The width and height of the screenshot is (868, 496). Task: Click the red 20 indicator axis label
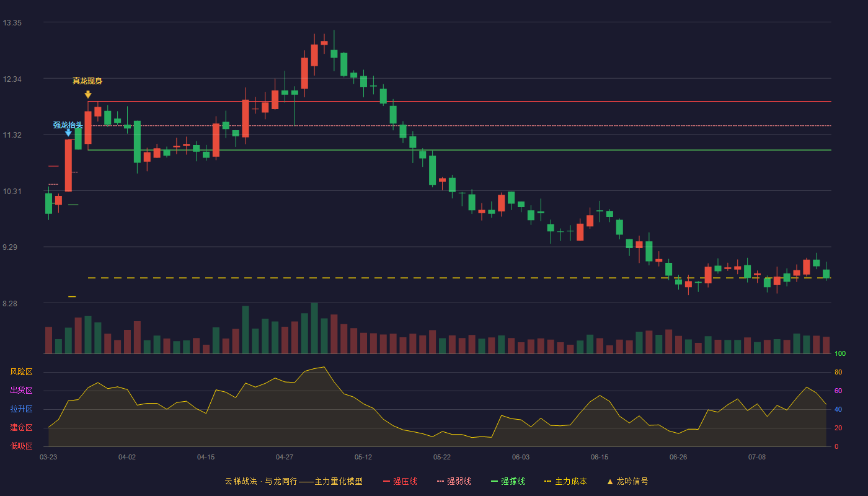click(x=838, y=428)
